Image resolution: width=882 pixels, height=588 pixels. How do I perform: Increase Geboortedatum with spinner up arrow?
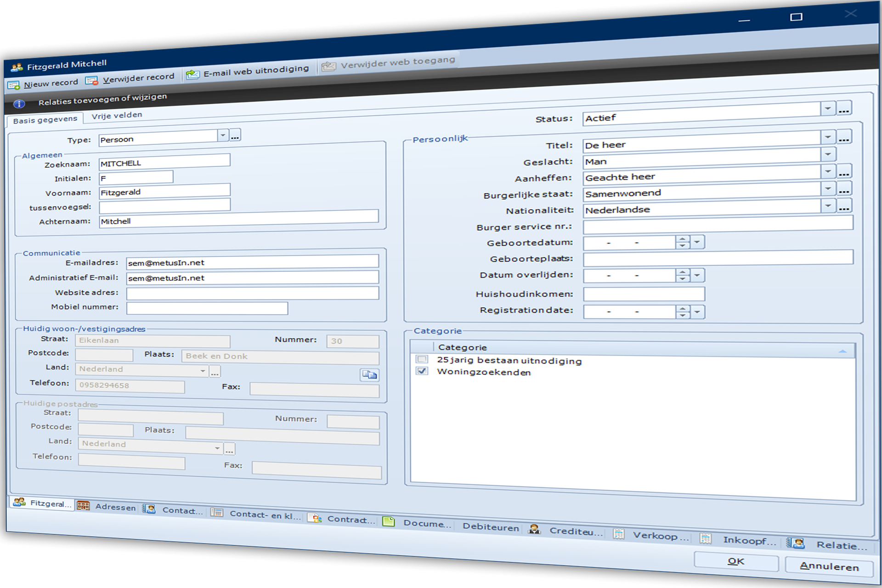683,239
